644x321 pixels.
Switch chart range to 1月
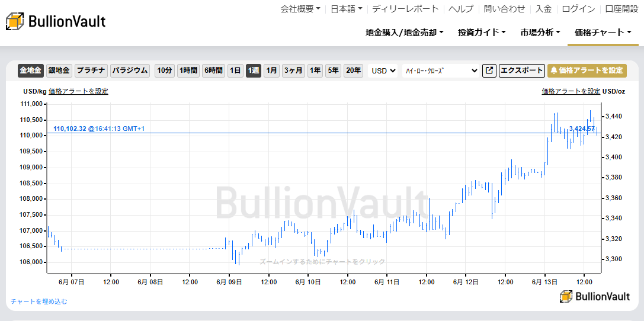coord(271,70)
